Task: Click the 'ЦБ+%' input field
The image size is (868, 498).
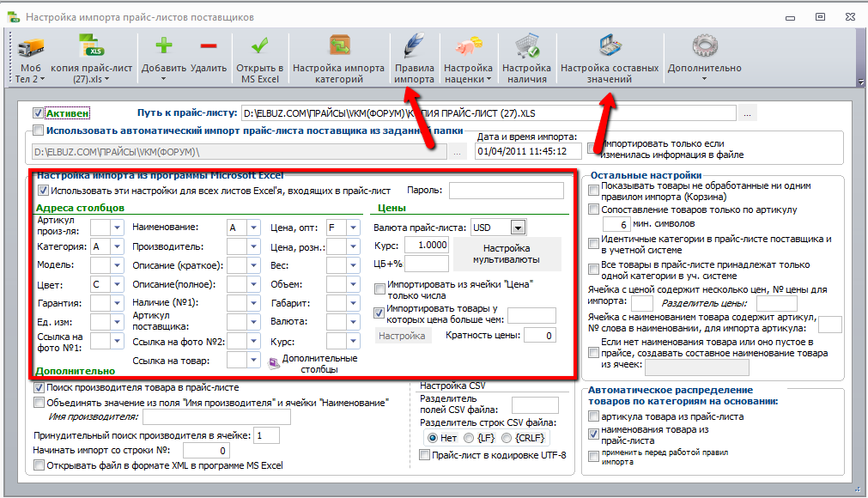Action: 426,264
